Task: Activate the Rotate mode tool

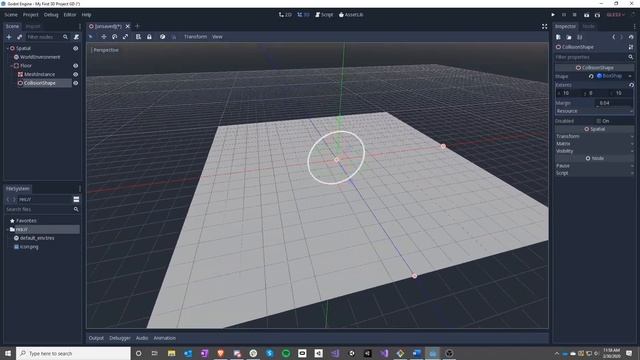Action: point(114,37)
